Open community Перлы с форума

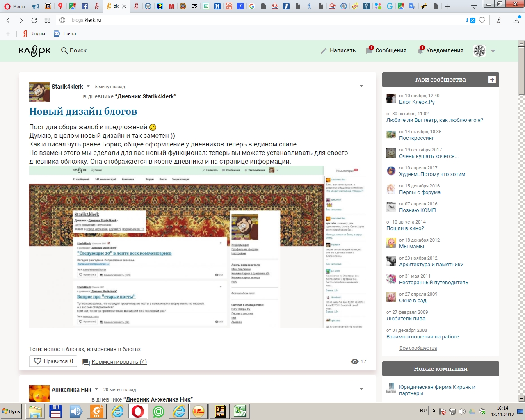pos(420,192)
